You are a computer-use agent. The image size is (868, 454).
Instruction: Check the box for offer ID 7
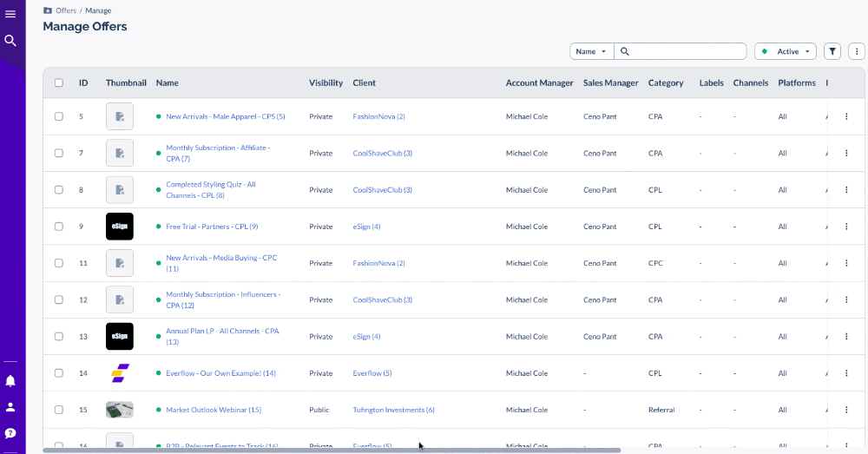tap(59, 153)
